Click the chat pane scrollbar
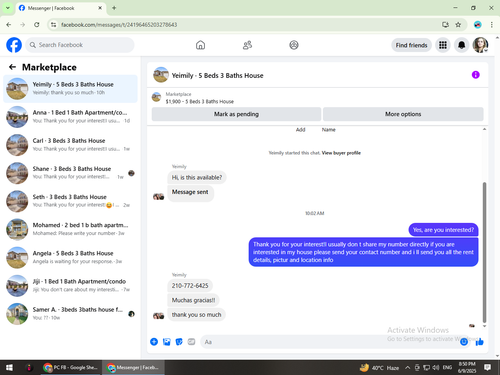The image size is (500, 375). (x=484, y=252)
